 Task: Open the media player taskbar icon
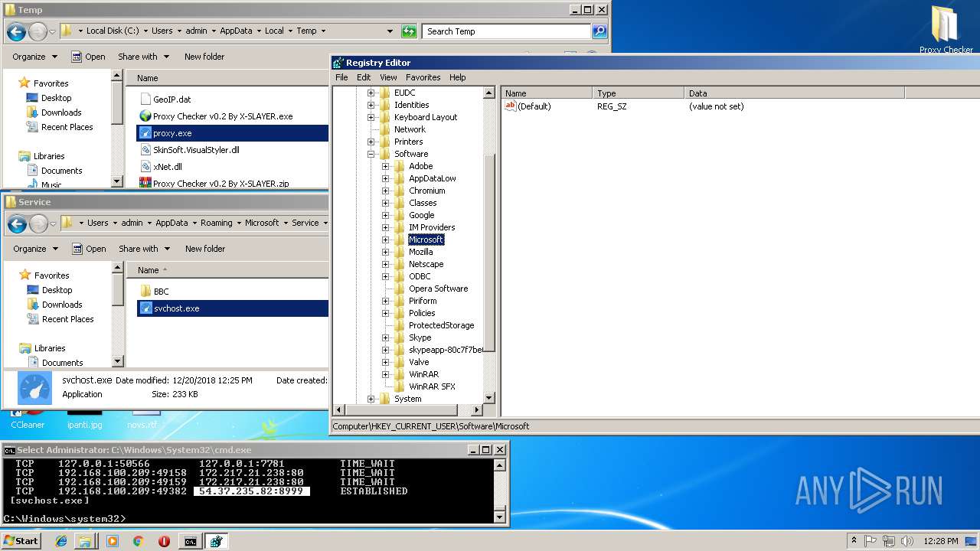click(113, 541)
